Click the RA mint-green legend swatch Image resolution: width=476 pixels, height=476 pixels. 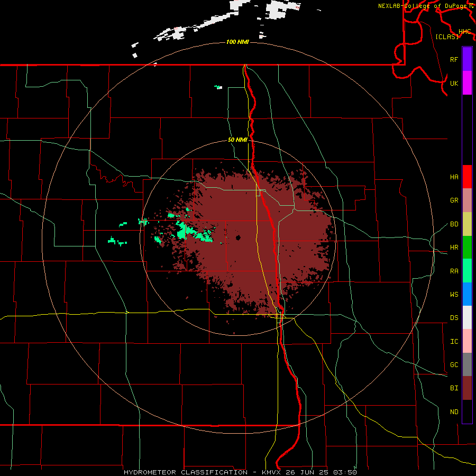click(x=467, y=271)
